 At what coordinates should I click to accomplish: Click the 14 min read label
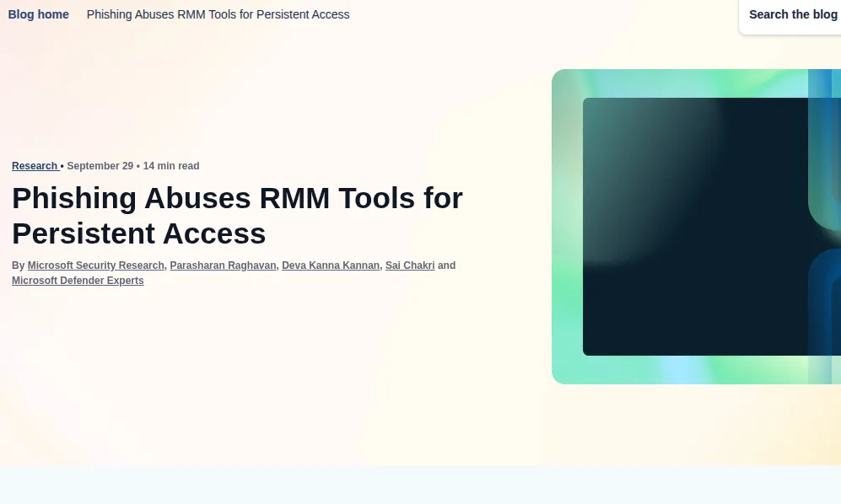click(x=171, y=166)
